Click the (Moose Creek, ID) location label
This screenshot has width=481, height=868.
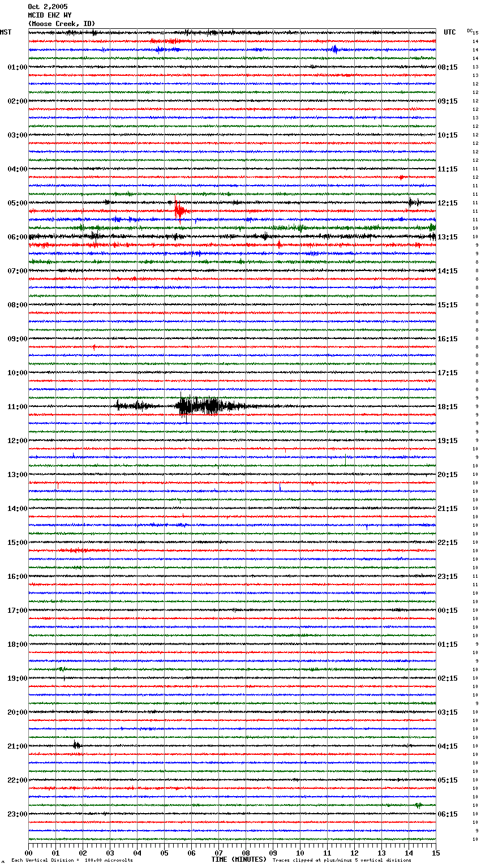point(62,24)
